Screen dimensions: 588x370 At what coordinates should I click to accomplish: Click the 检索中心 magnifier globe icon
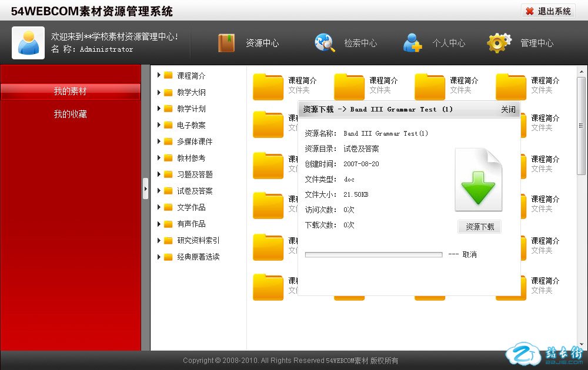(325, 43)
